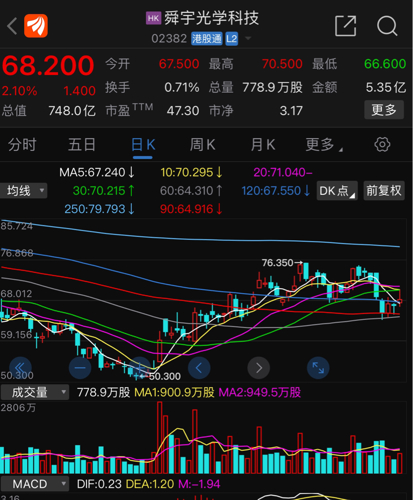413x500 pixels.
Task: Open the search magnifier icon
Action: [x=387, y=26]
